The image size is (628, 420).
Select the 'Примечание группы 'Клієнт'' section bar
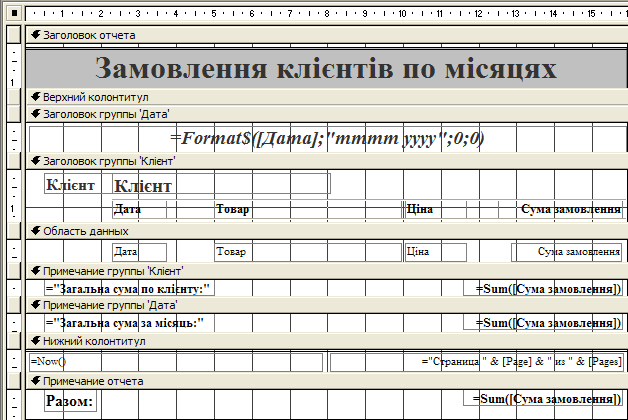coord(327,271)
